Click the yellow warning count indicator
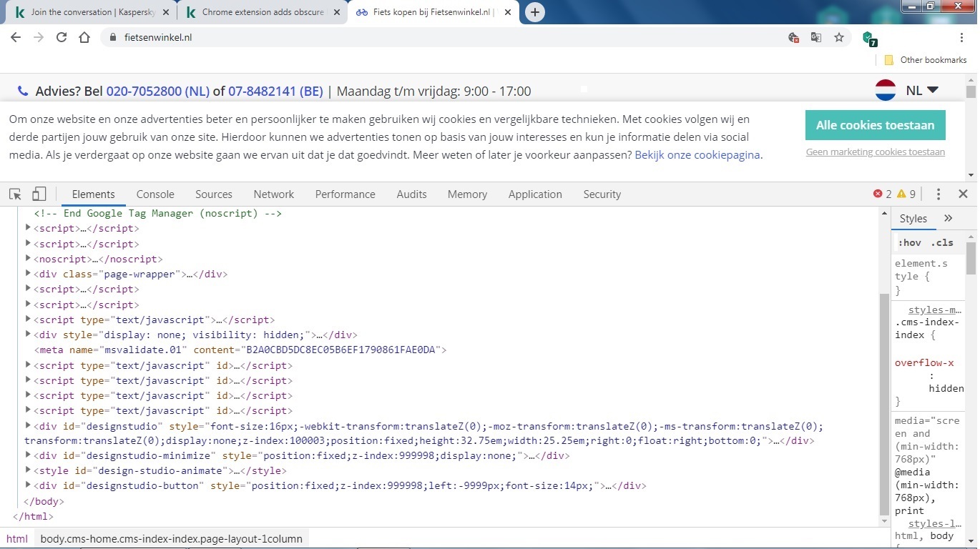 (906, 194)
